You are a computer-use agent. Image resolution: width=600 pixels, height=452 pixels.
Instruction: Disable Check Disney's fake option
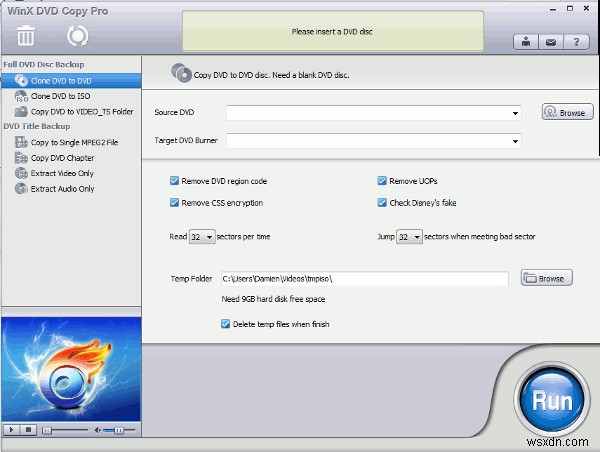coord(382,202)
